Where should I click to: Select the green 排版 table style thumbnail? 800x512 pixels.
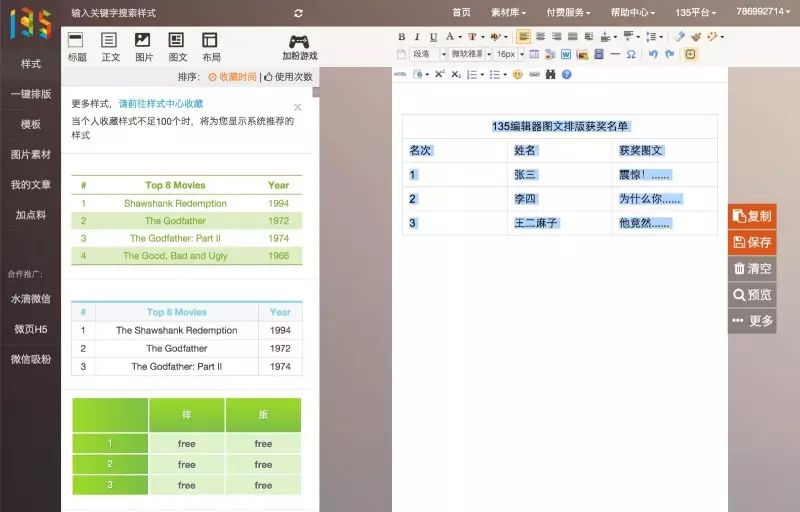pos(186,446)
